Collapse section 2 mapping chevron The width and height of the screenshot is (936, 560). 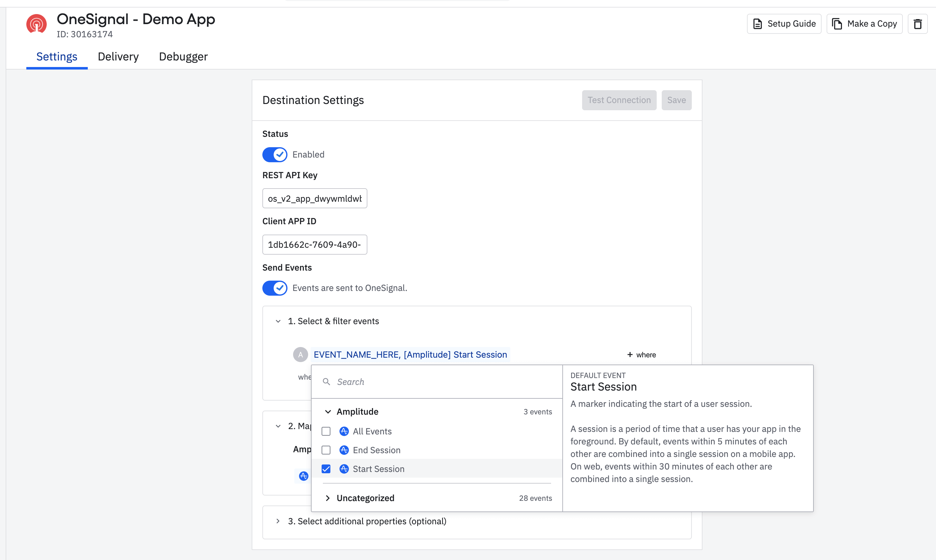[x=278, y=426]
